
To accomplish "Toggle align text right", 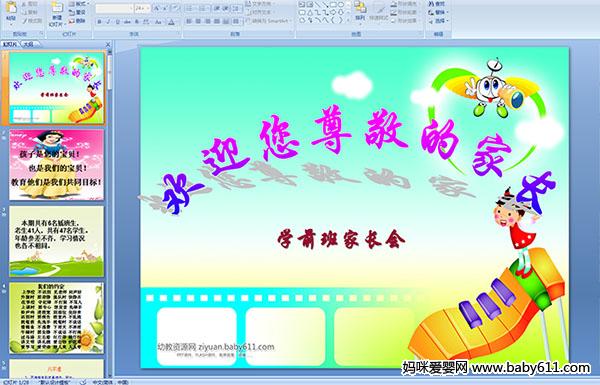I will pyautogui.click(x=207, y=21).
